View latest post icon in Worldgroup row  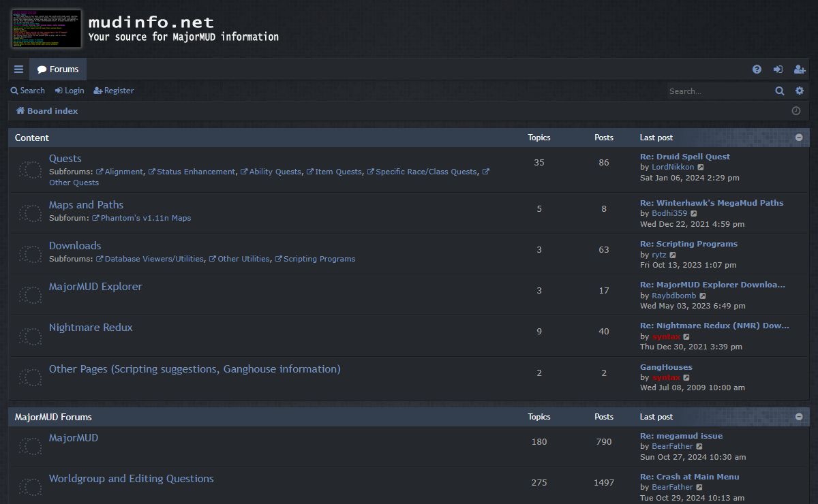pyautogui.click(x=699, y=488)
